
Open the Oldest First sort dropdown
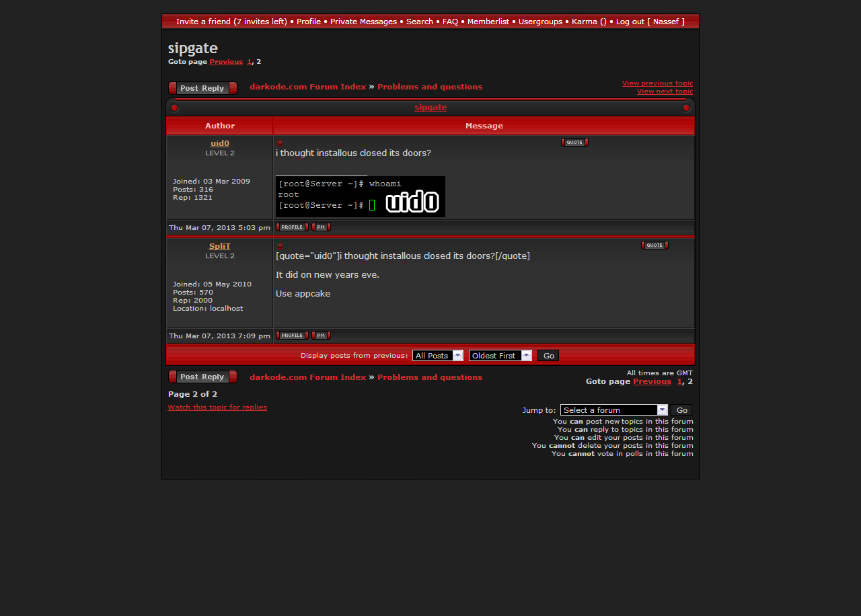click(x=500, y=356)
